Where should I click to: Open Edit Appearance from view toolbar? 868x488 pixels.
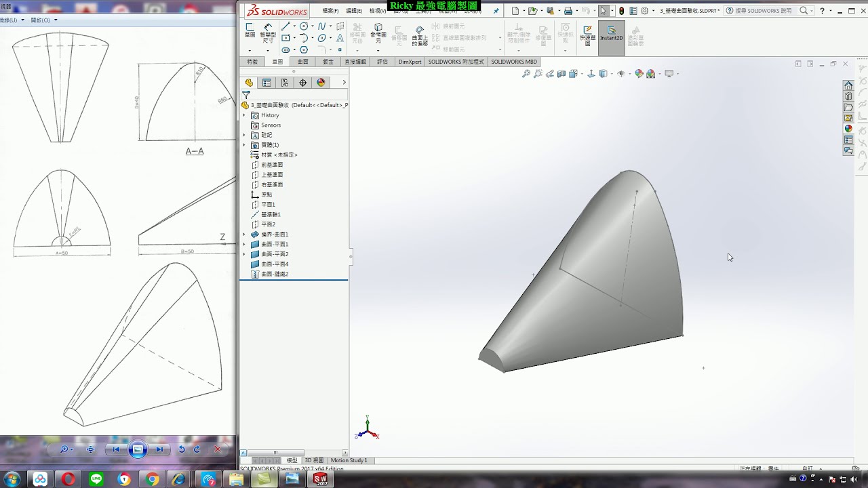(x=639, y=74)
